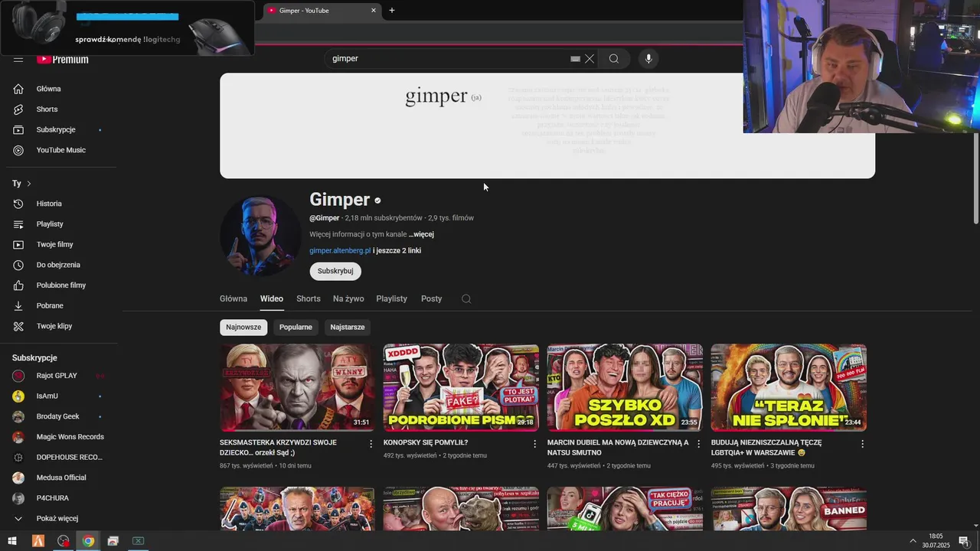
Task: Select the Najstarsze sort chip
Action: click(x=348, y=328)
